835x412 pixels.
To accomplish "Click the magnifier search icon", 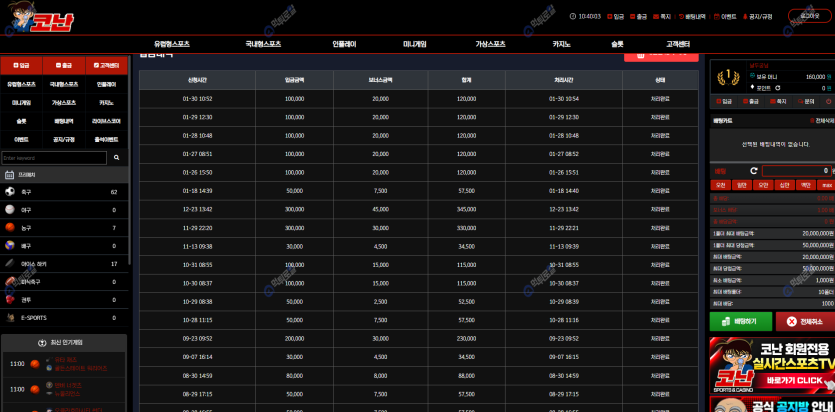I will (x=117, y=158).
